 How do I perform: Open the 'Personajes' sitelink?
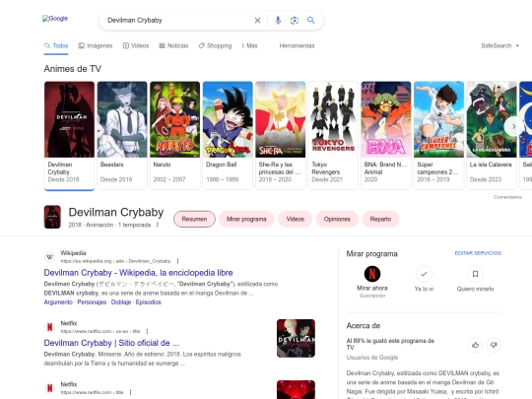[92, 302]
